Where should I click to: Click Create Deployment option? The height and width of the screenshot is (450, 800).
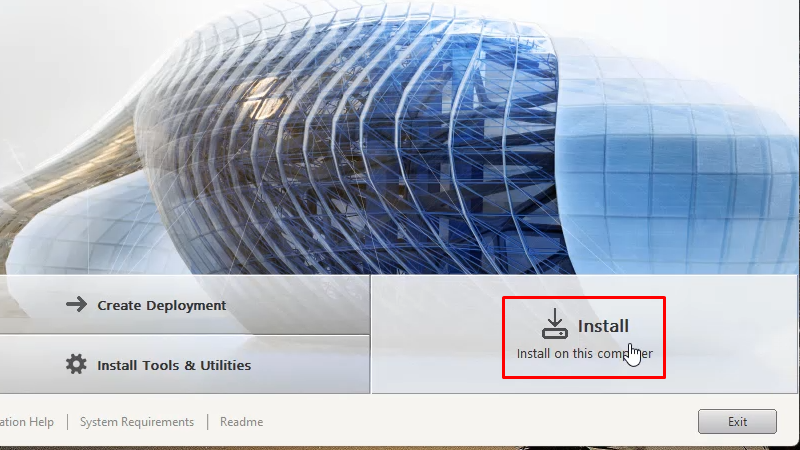coord(185,305)
